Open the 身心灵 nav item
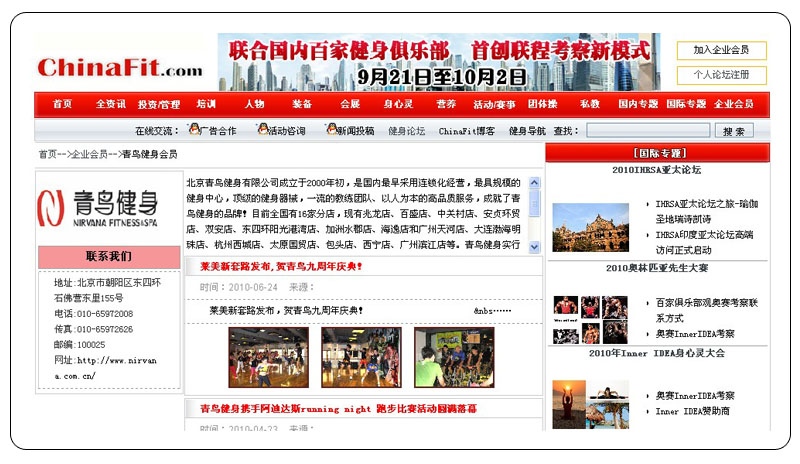 coord(398,104)
